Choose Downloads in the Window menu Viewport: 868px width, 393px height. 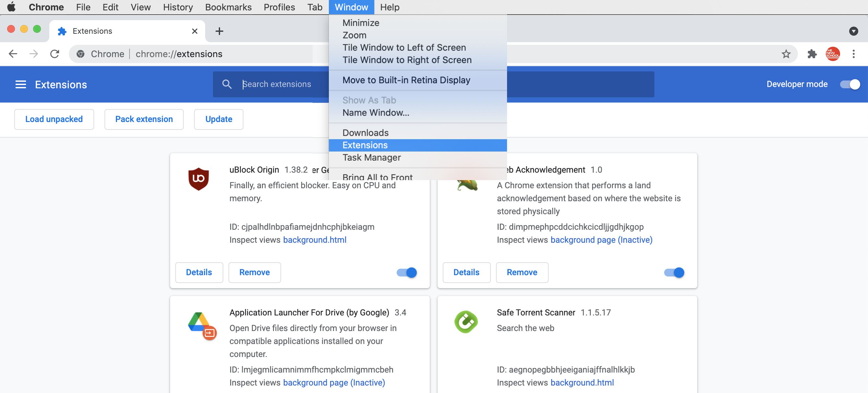point(365,133)
